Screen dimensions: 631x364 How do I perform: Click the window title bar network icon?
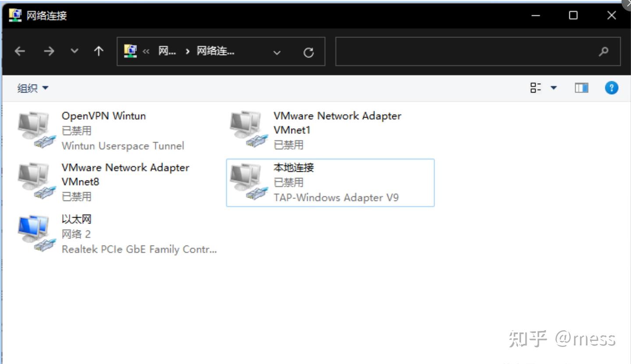[15, 15]
